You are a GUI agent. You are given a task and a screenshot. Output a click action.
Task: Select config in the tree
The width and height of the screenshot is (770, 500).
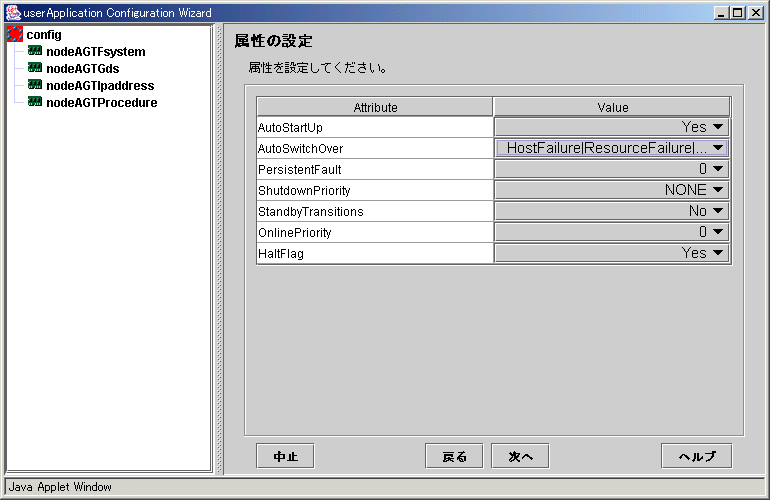pyautogui.click(x=44, y=34)
